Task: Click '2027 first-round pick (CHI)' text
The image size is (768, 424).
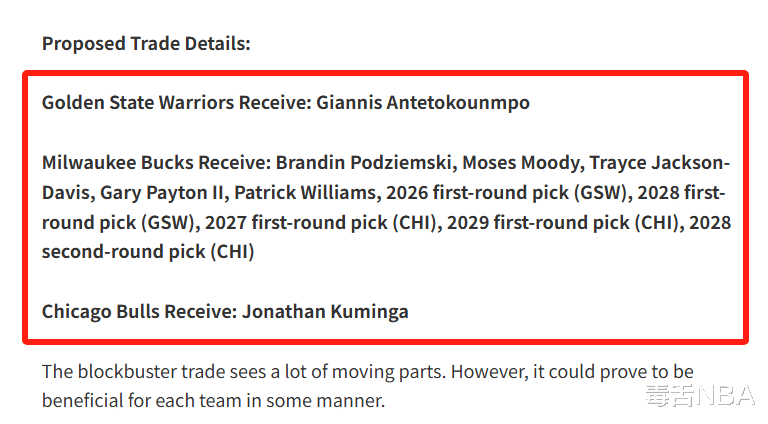Action: click(320, 223)
